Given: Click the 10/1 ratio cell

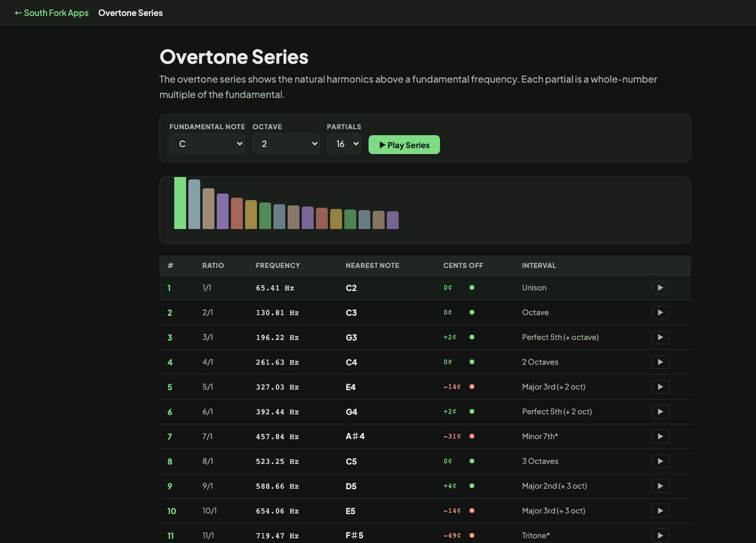Looking at the screenshot, I should [x=210, y=511].
